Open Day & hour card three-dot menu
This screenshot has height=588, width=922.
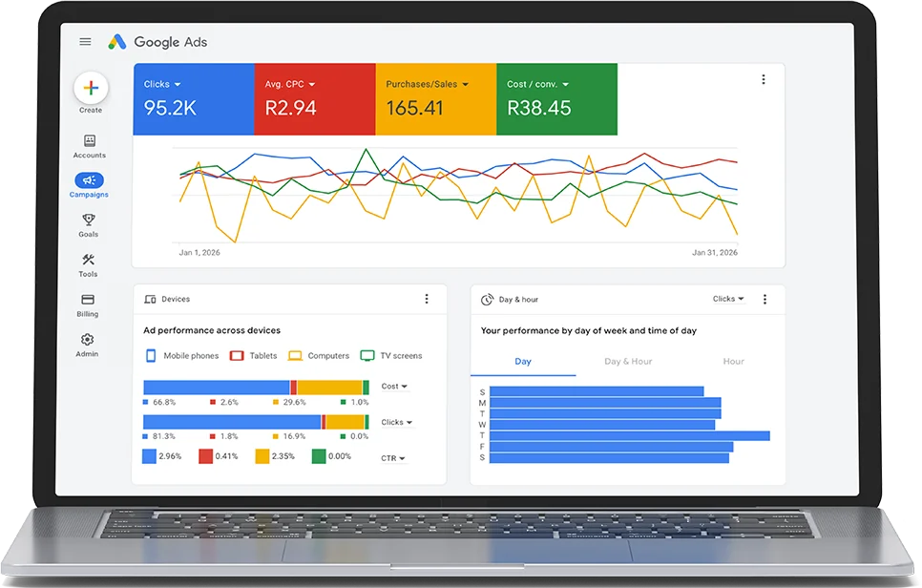pos(765,300)
